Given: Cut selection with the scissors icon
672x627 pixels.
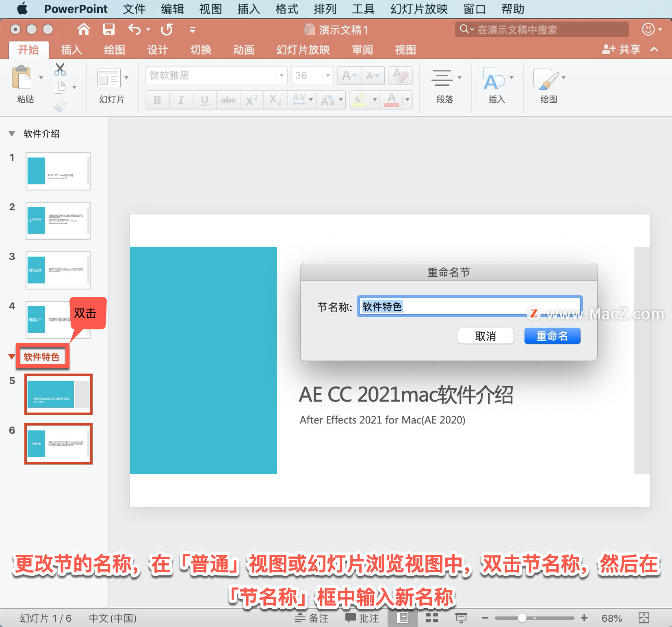Looking at the screenshot, I should click(60, 69).
